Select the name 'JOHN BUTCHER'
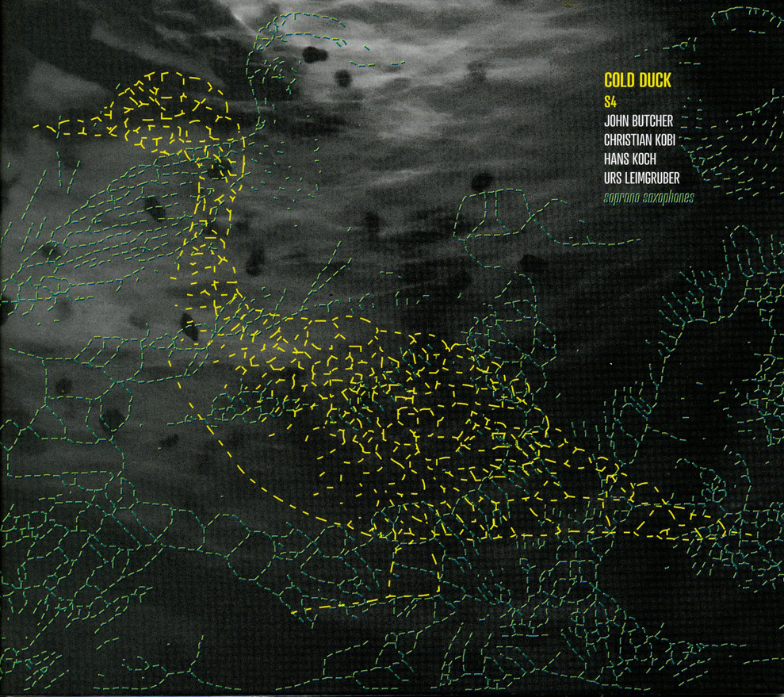Viewport: 784px width, 697px height. (x=638, y=121)
